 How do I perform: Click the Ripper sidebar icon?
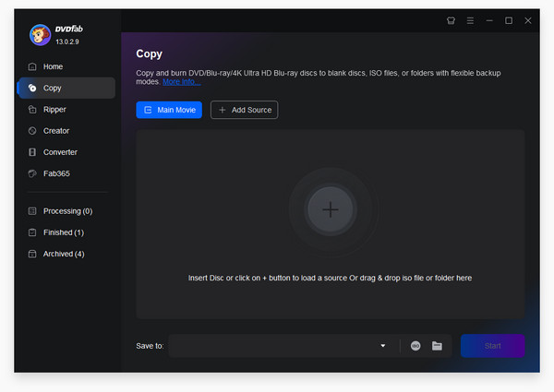click(x=32, y=110)
